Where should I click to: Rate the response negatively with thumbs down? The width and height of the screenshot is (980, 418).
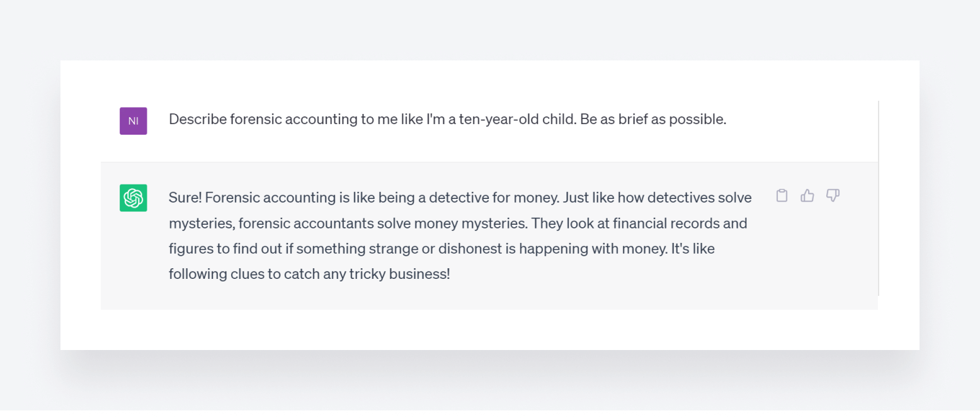[x=833, y=196]
